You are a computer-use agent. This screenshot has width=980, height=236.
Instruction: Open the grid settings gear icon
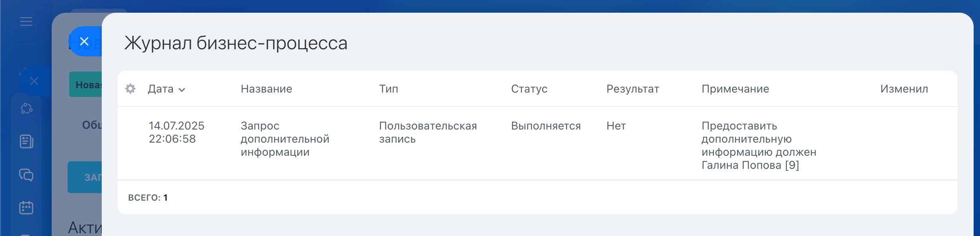coord(130,89)
